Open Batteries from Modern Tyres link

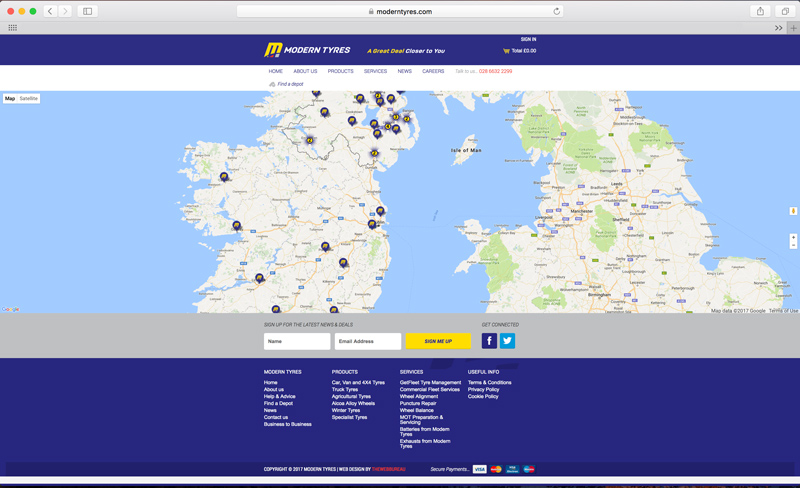click(424, 432)
